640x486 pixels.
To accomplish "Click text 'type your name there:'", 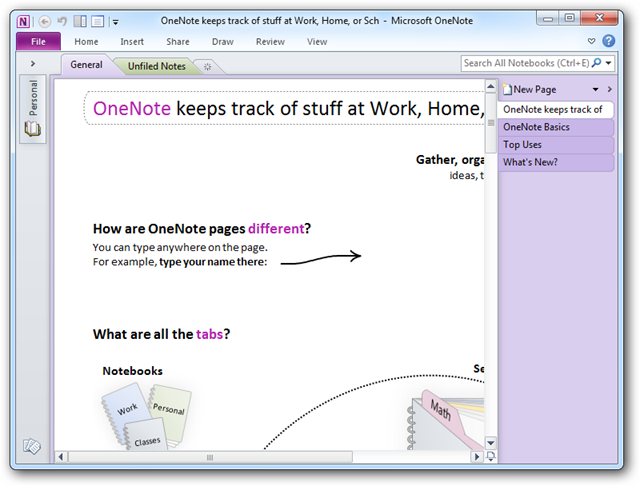I will 213,262.
